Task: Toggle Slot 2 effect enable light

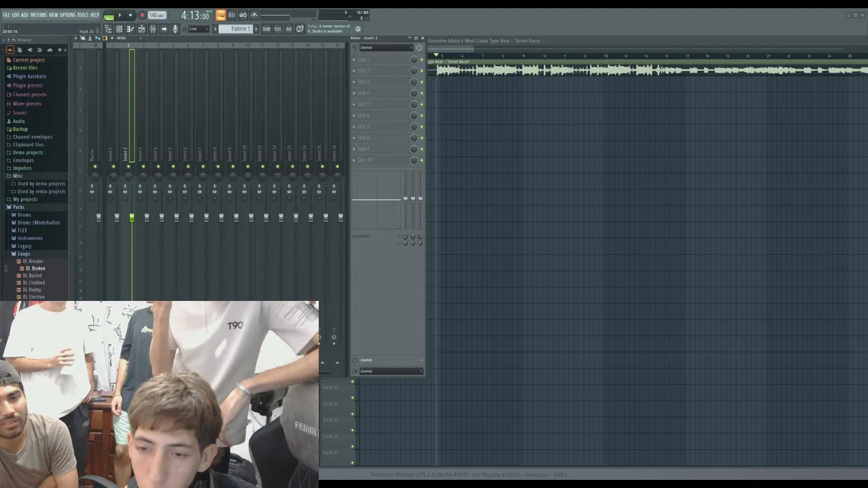Action: coord(422,70)
